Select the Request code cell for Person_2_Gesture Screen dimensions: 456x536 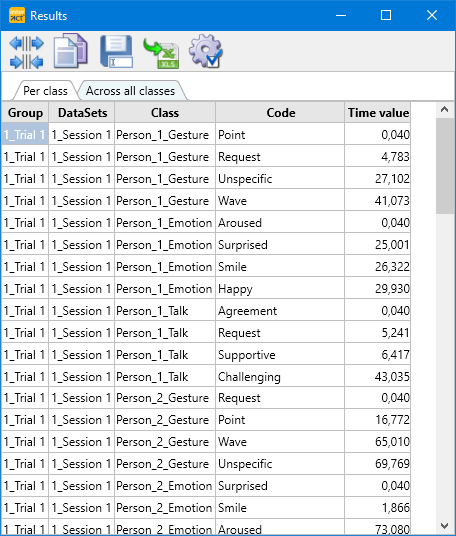pos(280,398)
